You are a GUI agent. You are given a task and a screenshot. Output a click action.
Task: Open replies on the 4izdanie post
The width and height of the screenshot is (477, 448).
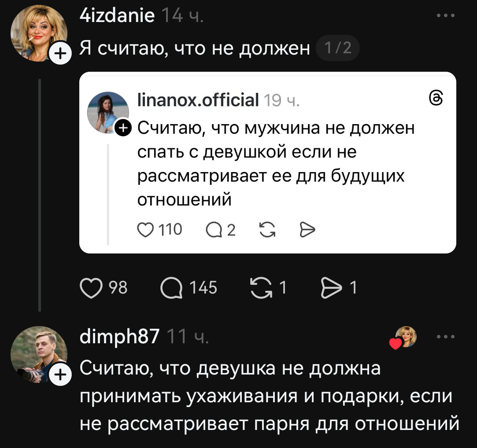[171, 288]
